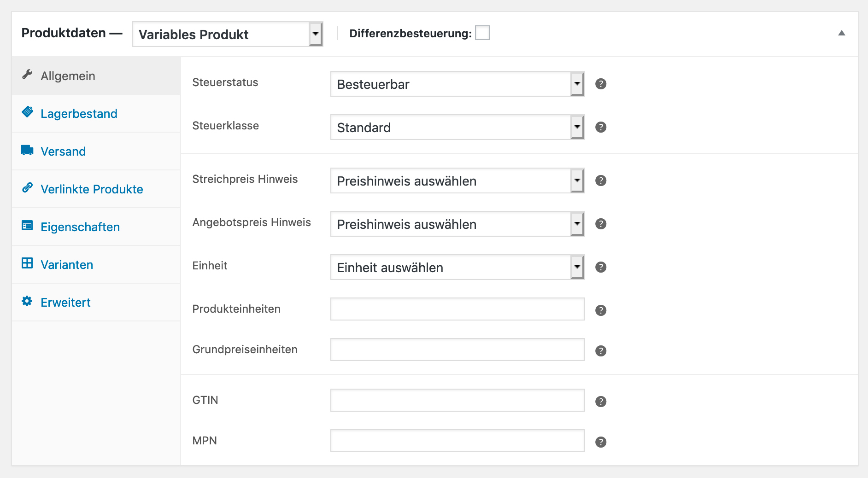This screenshot has height=478, width=868.
Task: Switch to the Lagerbestand tab
Action: pos(96,114)
